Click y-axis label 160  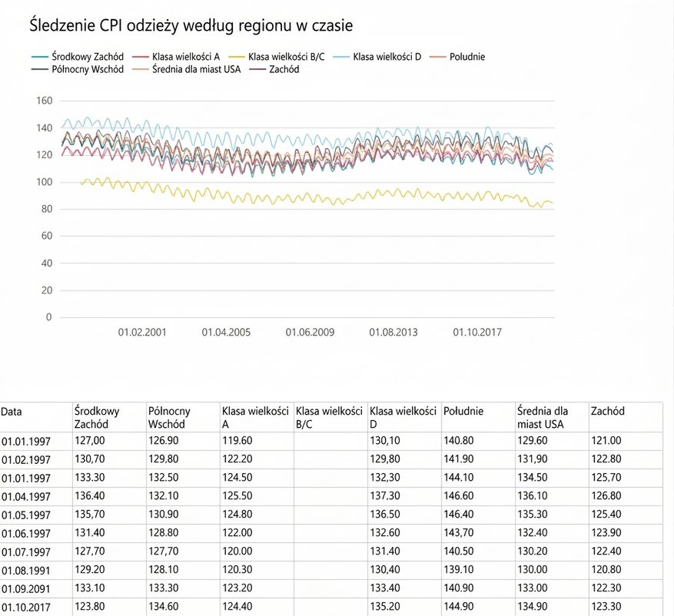tap(45, 101)
